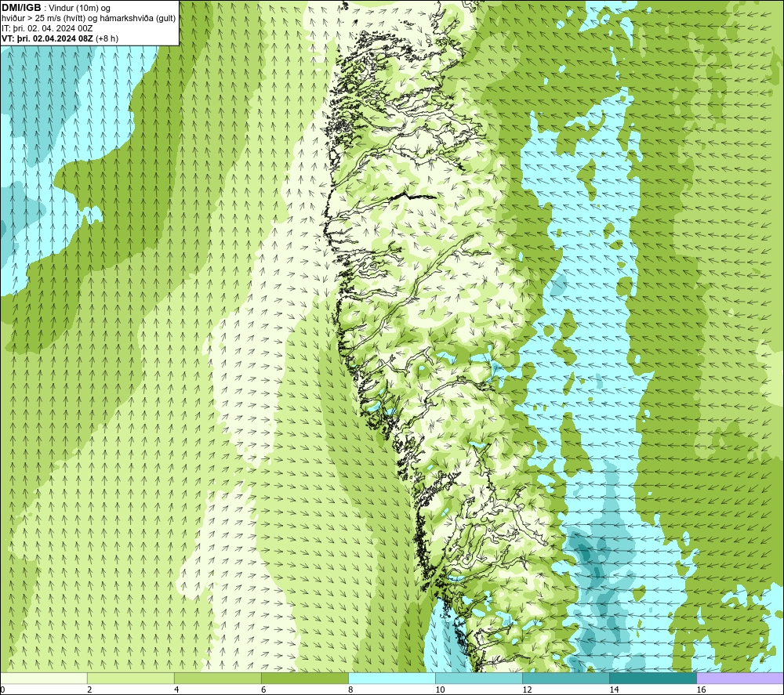Image resolution: width=784 pixels, height=695 pixels.
Task: Click the legend value 14
Action: point(614,690)
